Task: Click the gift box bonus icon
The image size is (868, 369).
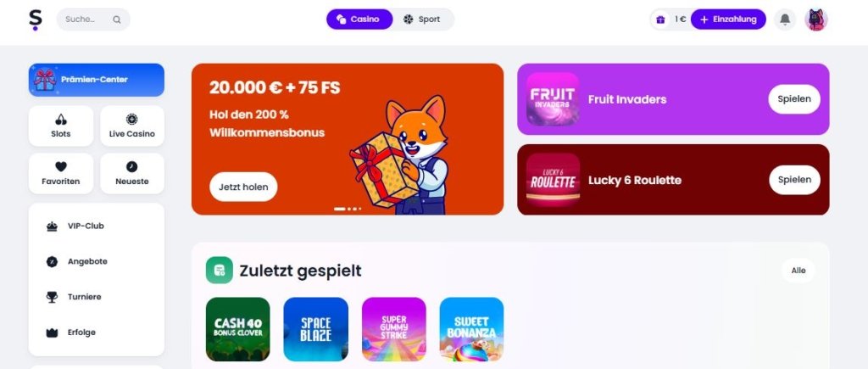Action: pyautogui.click(x=660, y=20)
